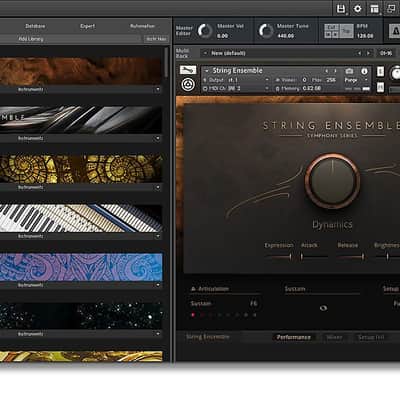The width and height of the screenshot is (400, 400).
Task: Click the Master Editor label
Action: coord(184,31)
